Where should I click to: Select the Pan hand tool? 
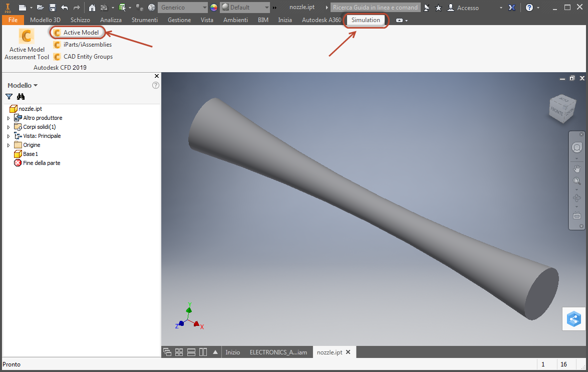pos(577,168)
